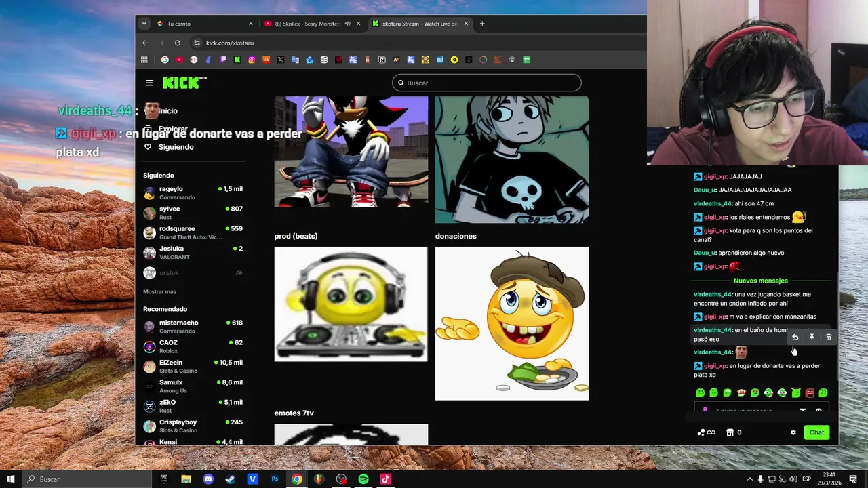Reload the page in Chrome
This screenshot has width=868, height=488.
[178, 43]
